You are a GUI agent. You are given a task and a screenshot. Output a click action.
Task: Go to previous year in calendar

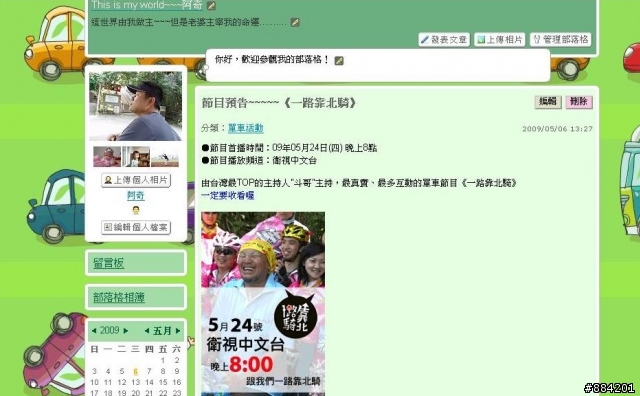94,331
